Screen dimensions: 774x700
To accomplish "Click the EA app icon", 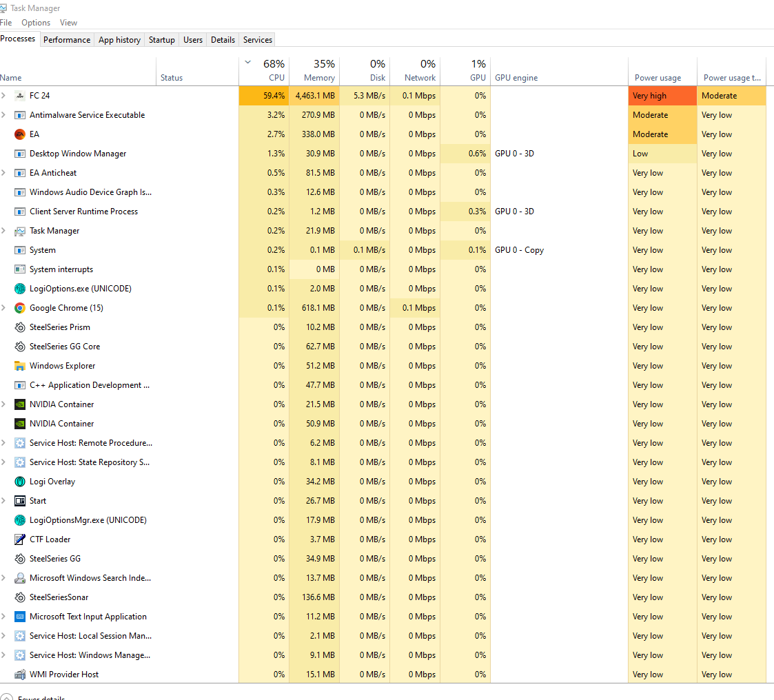I will [x=20, y=134].
